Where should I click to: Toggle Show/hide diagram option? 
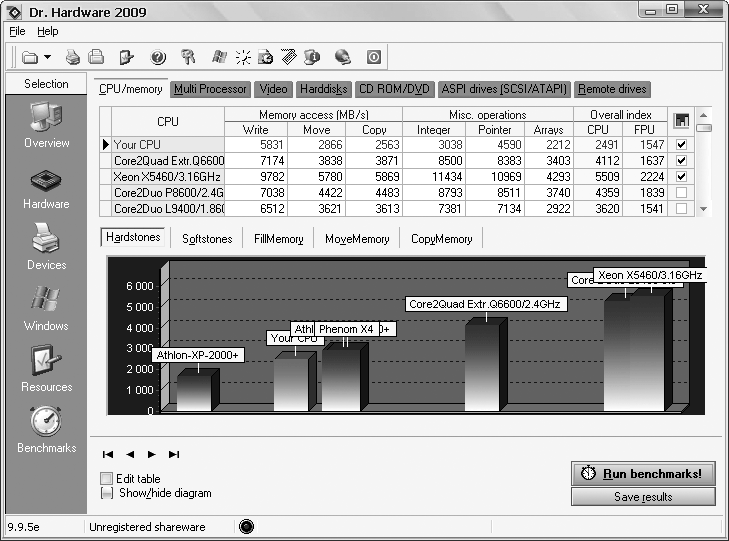[x=107, y=493]
